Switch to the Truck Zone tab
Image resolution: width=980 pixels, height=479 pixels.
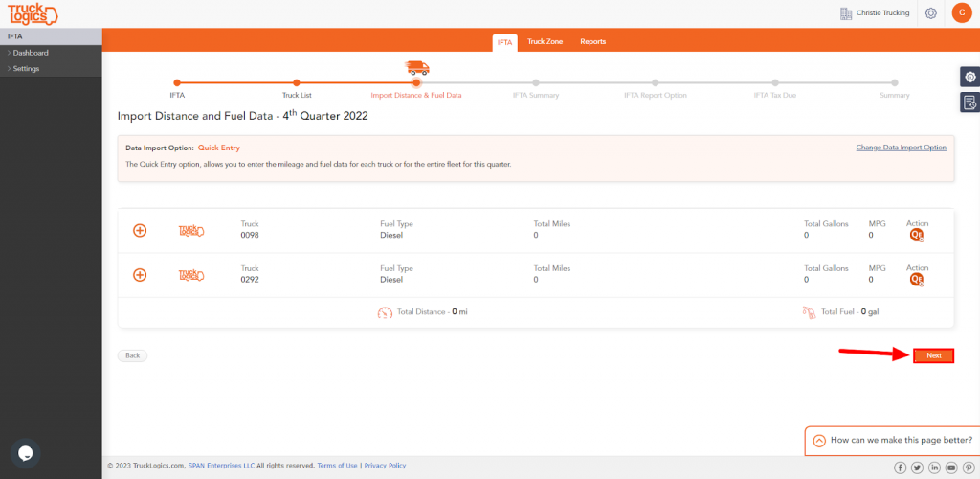pos(545,42)
